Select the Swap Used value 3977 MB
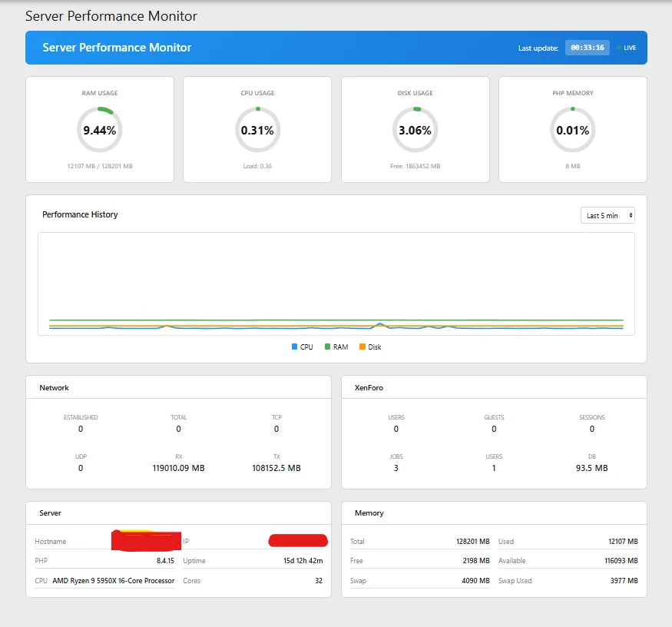This screenshot has width=672, height=627. point(624,580)
